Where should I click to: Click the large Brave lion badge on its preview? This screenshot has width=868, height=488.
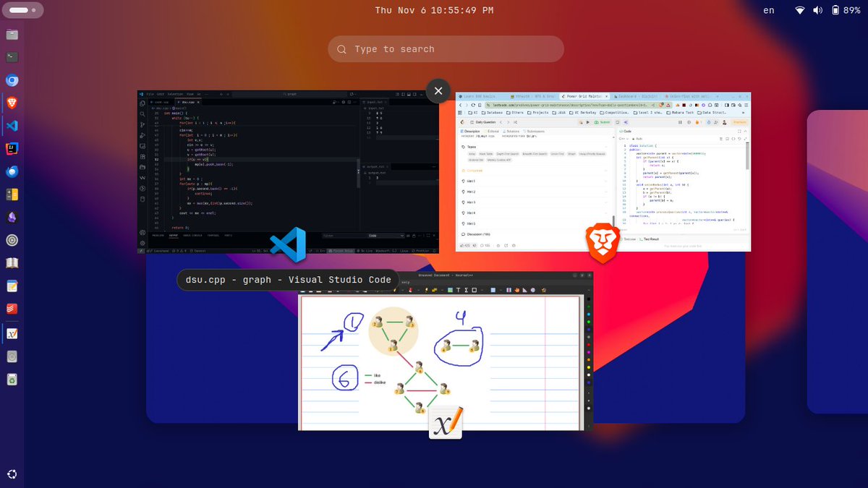tap(603, 243)
